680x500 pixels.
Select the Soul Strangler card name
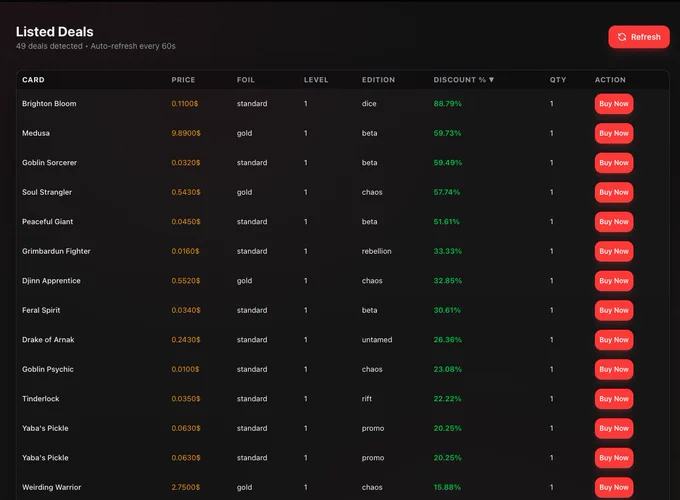47,192
